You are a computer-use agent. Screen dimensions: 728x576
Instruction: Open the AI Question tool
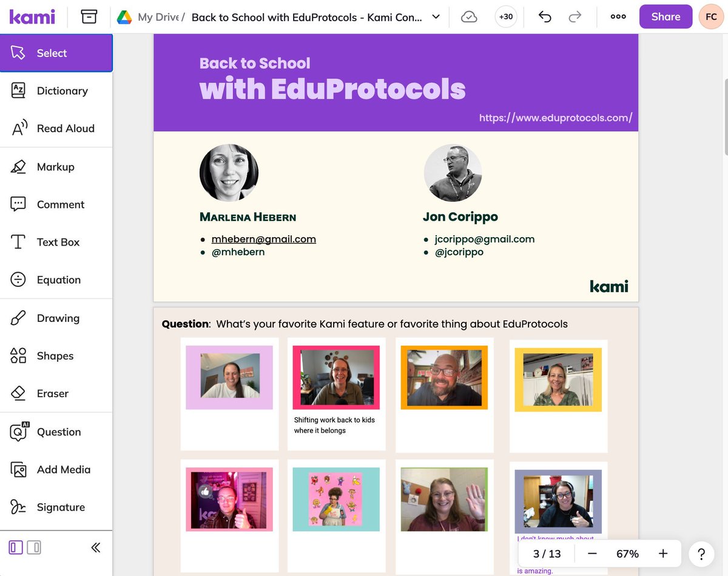tap(56, 432)
